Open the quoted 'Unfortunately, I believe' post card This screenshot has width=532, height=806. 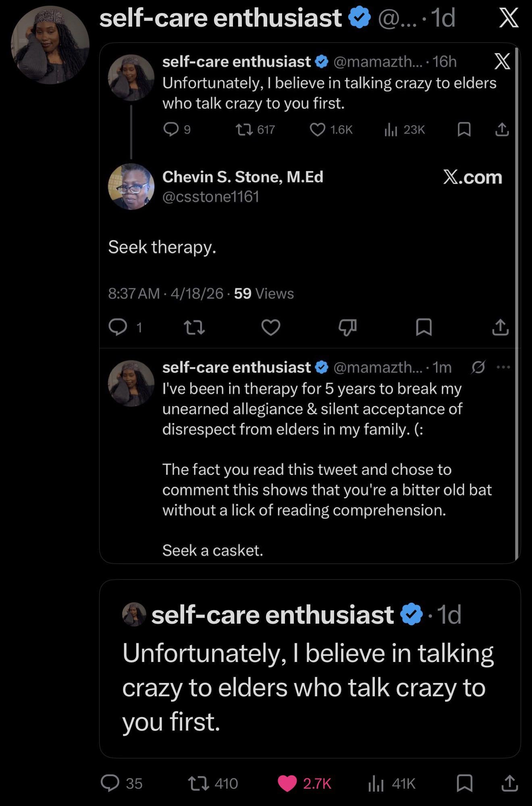click(310, 668)
